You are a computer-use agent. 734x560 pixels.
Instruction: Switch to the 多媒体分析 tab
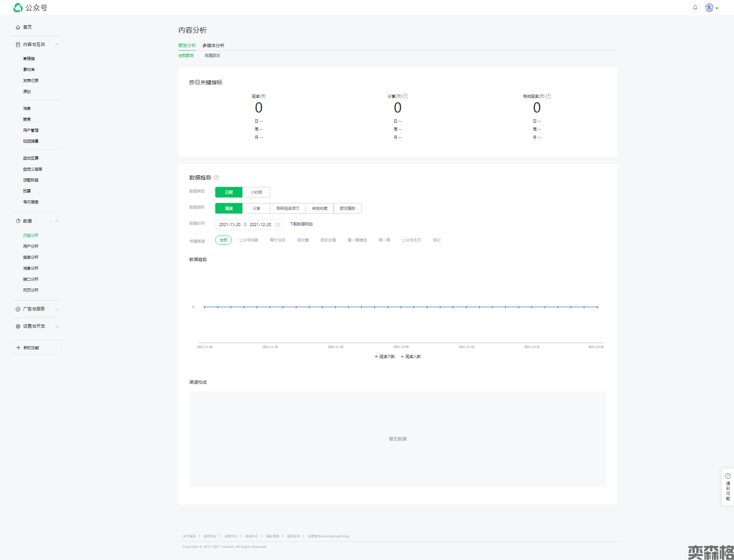point(213,45)
